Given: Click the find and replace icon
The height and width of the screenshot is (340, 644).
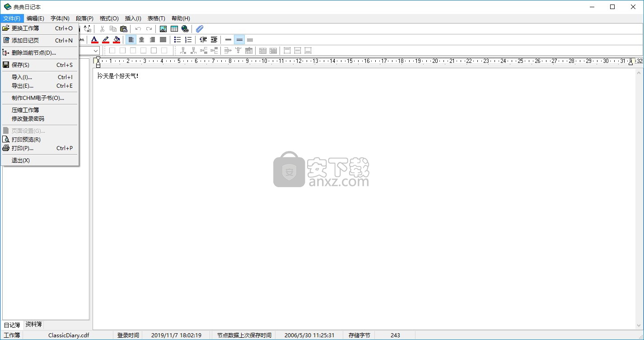Looking at the screenshot, I should point(87,28).
